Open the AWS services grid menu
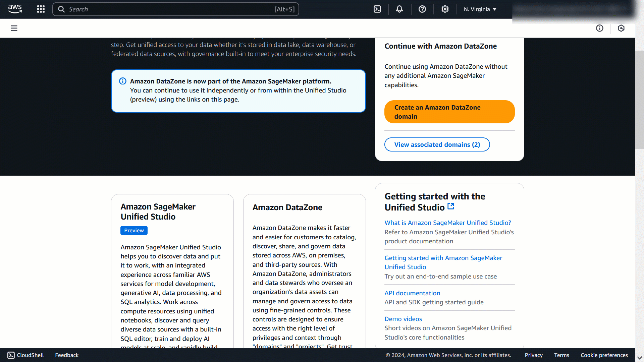Screen dimensions: 644x362 pos(41,9)
